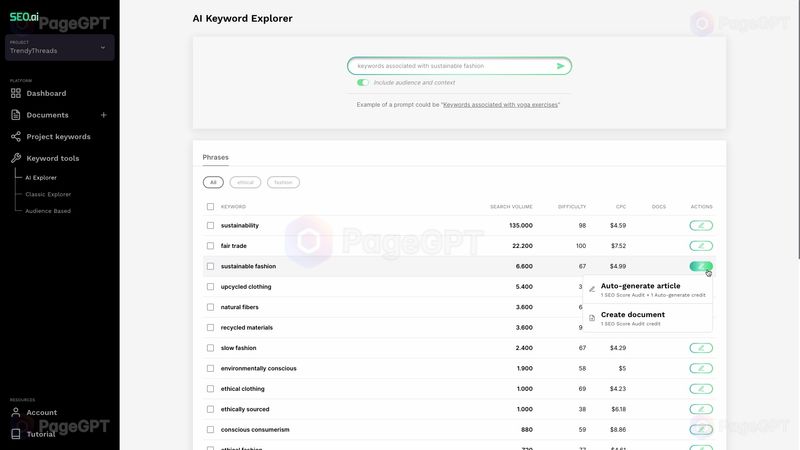
Task: Select the ethical filter chip
Action: [x=245, y=182]
